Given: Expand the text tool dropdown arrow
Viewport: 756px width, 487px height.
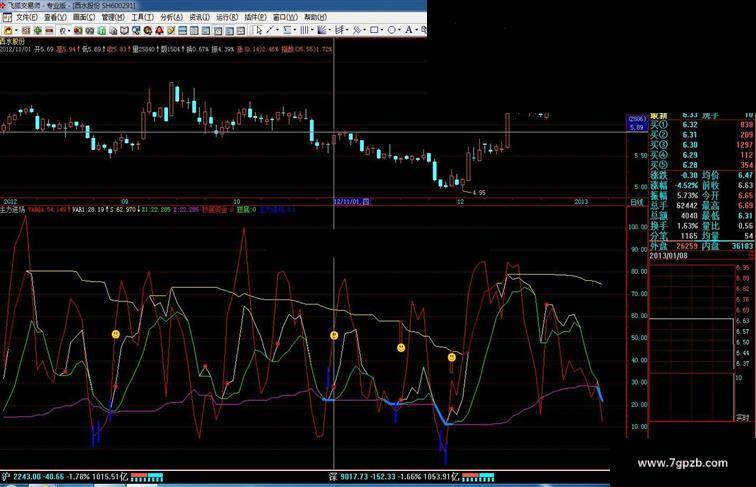Looking at the screenshot, I should coord(417,30).
